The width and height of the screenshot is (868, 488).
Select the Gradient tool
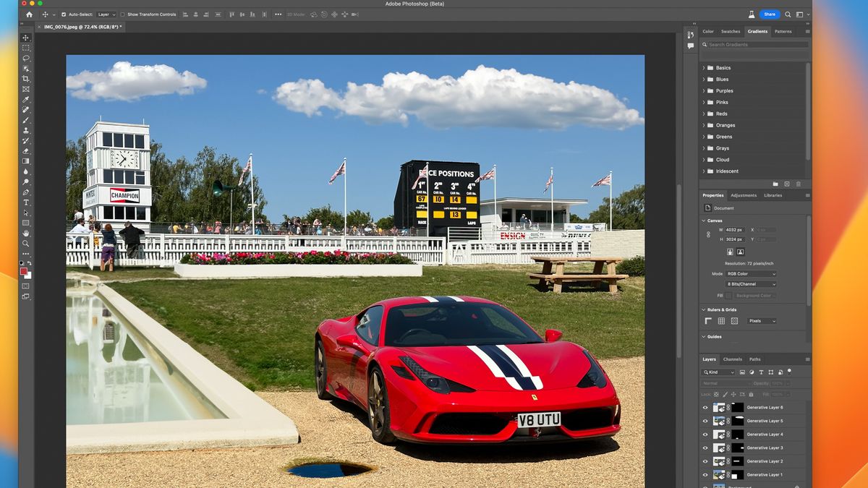tap(26, 161)
